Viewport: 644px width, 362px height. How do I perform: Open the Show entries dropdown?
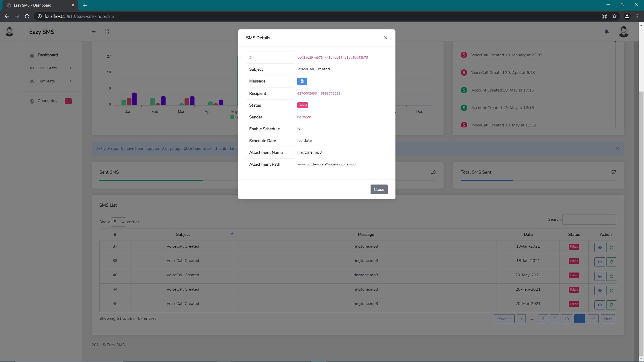118,222
